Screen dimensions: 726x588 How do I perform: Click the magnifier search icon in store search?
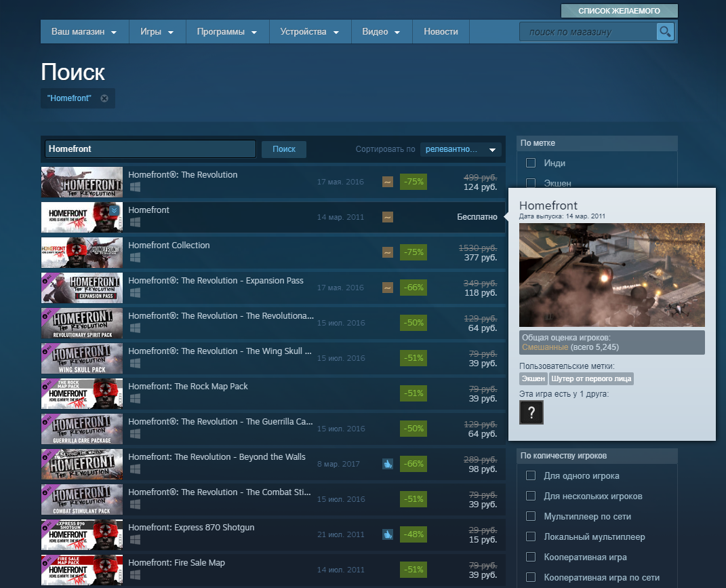[666, 31]
